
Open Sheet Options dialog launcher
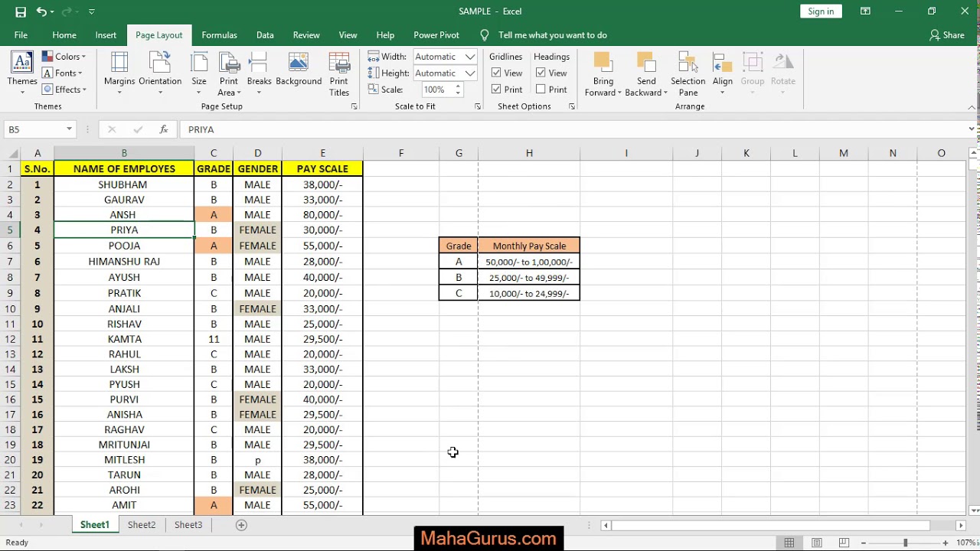572,106
